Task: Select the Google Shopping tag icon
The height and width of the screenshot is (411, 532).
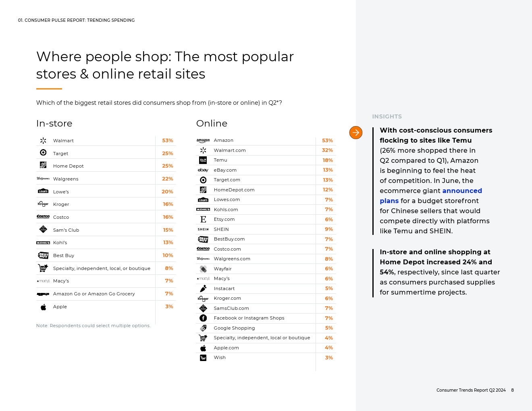Action: tap(203, 328)
